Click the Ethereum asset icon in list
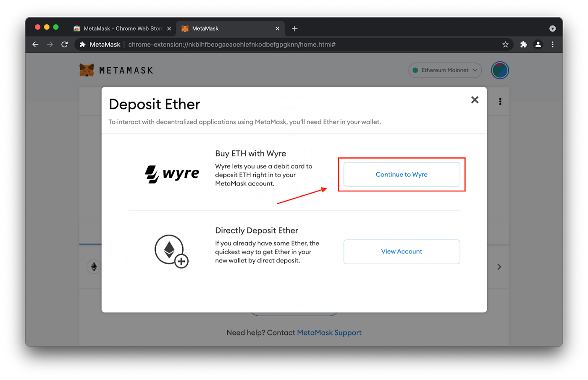588x380 pixels. 94,267
